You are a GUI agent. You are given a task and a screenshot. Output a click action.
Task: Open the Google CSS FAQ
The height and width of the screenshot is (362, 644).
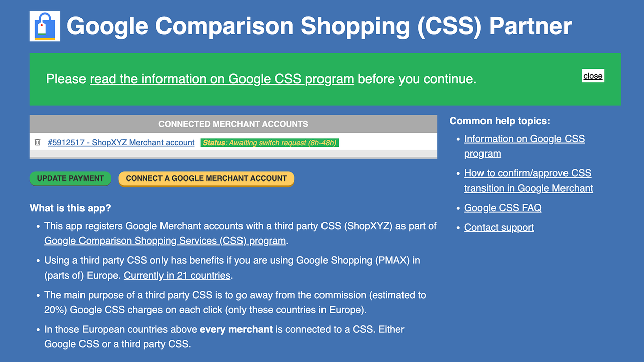coord(503,208)
